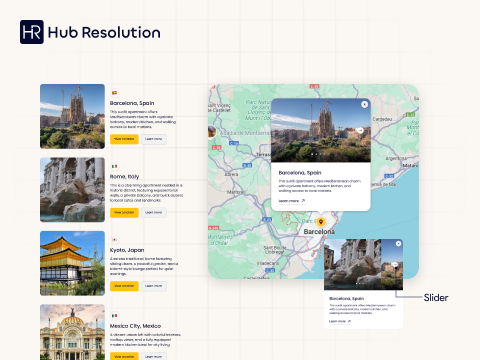Click Learn more for Kyoto listing

[154, 286]
